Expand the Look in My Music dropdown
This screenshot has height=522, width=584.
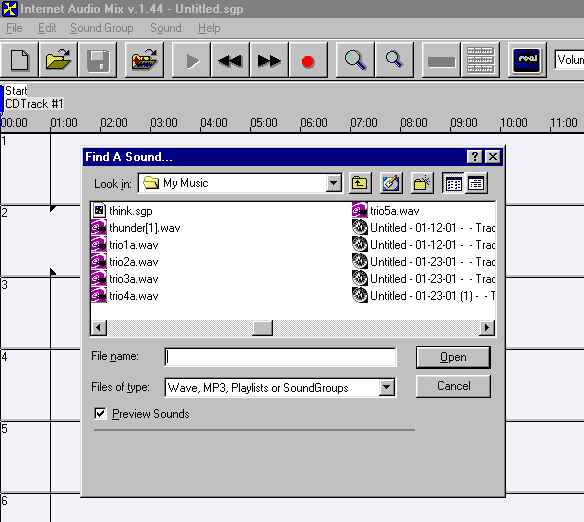pyautogui.click(x=333, y=183)
